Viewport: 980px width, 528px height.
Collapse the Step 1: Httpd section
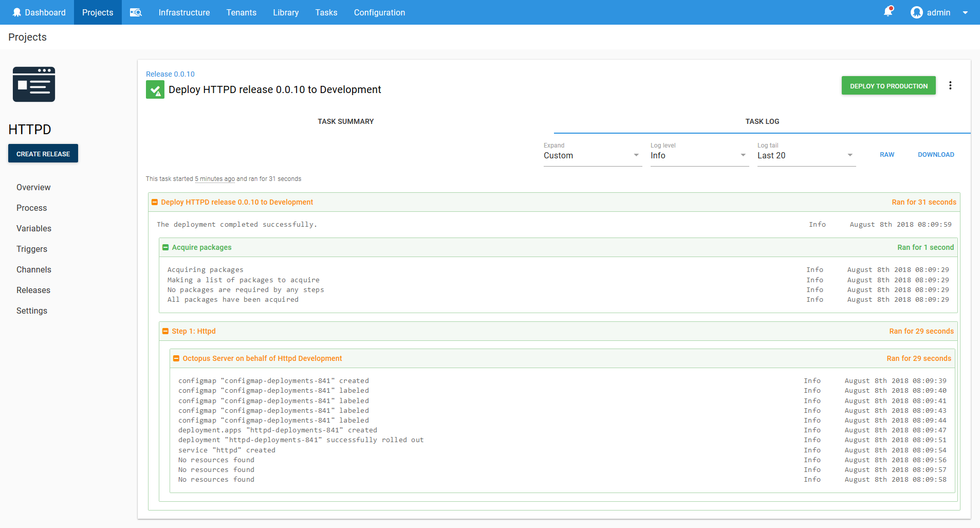(165, 331)
